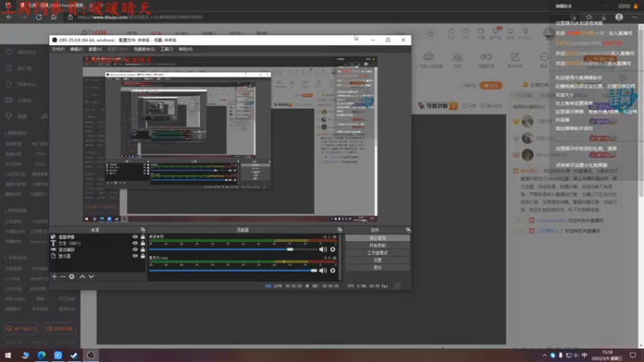This screenshot has height=362, width=644.
Task: Select the Text (GDI+) source row
Action: 97,243
